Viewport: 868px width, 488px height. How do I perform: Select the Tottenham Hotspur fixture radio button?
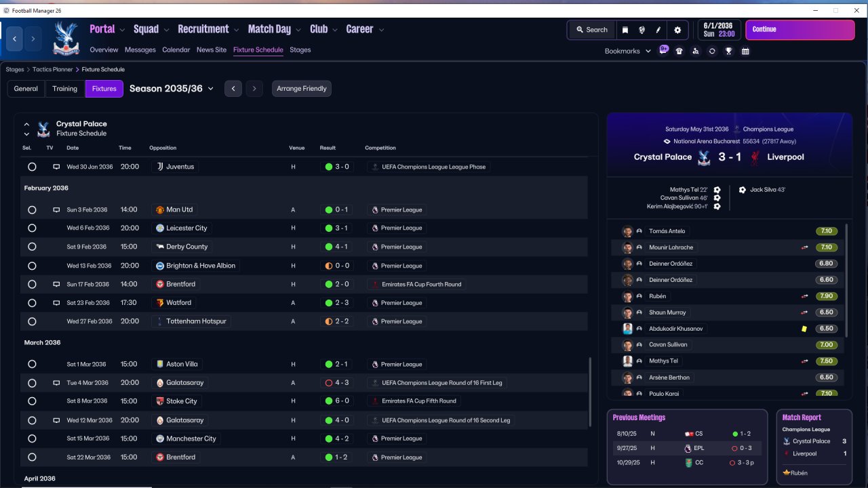(32, 321)
